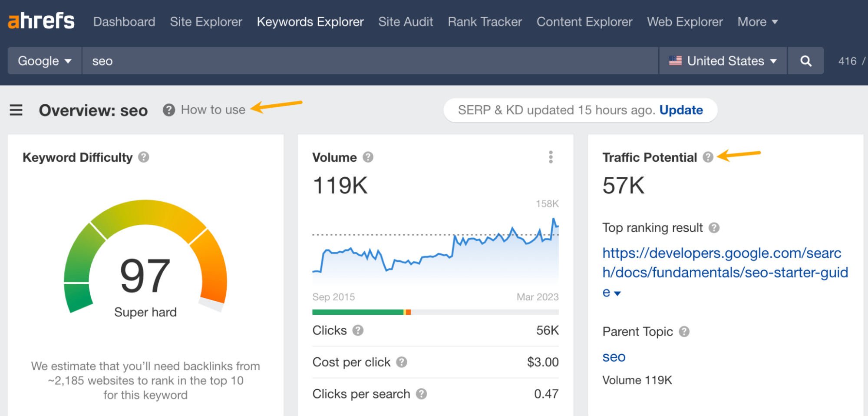Viewport: 868px width, 416px height.
Task: Click the magnifying glass search button
Action: click(x=805, y=61)
